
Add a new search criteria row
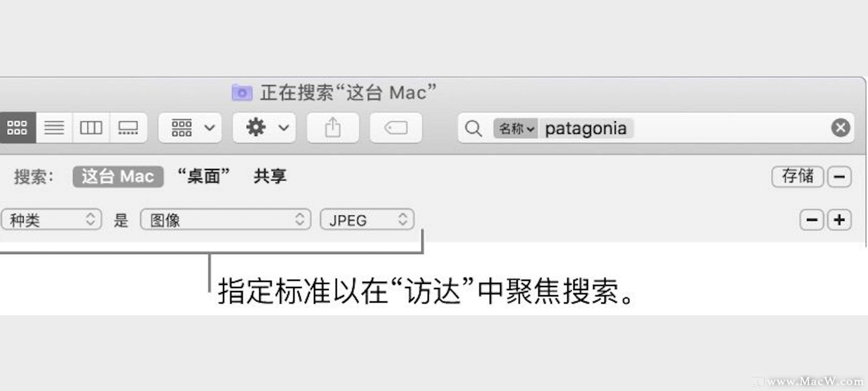pos(839,220)
